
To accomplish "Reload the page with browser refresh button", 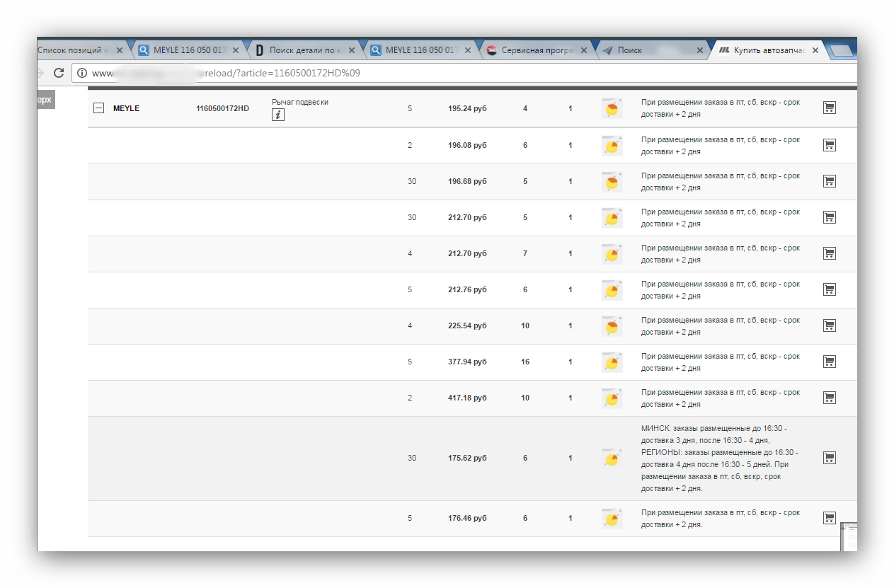I will tap(59, 73).
